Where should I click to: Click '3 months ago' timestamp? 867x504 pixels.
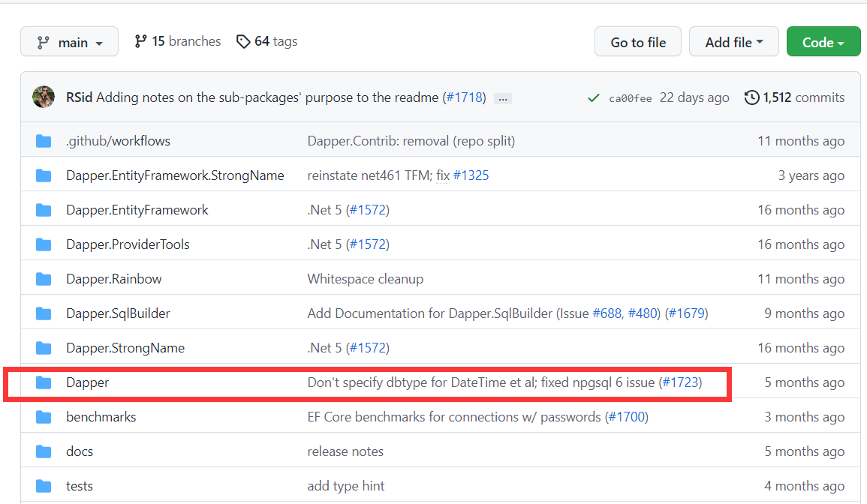[x=805, y=417]
